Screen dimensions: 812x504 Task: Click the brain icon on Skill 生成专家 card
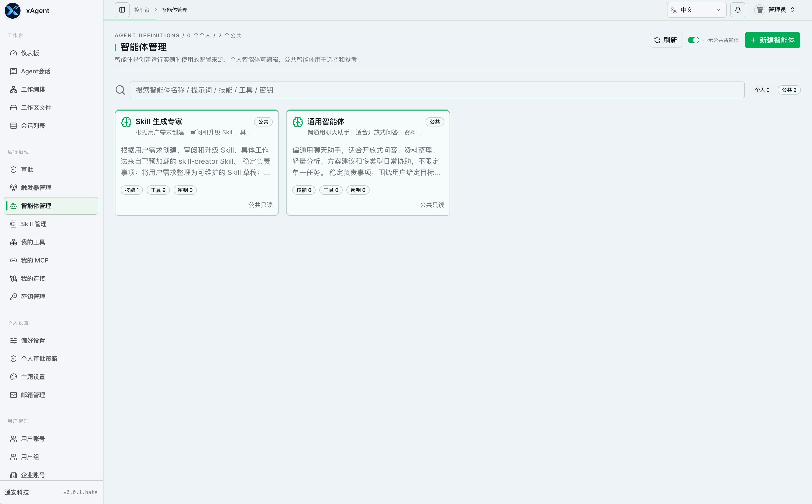coord(126,122)
